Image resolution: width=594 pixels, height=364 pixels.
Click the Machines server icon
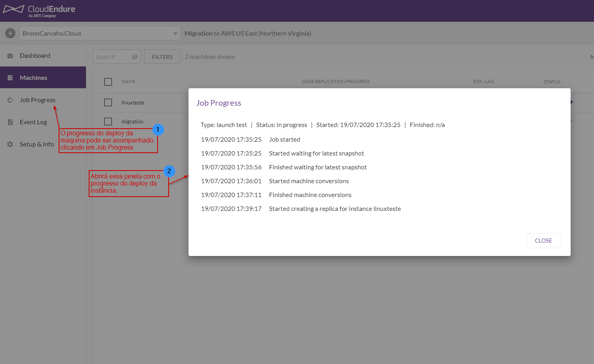pyautogui.click(x=10, y=78)
